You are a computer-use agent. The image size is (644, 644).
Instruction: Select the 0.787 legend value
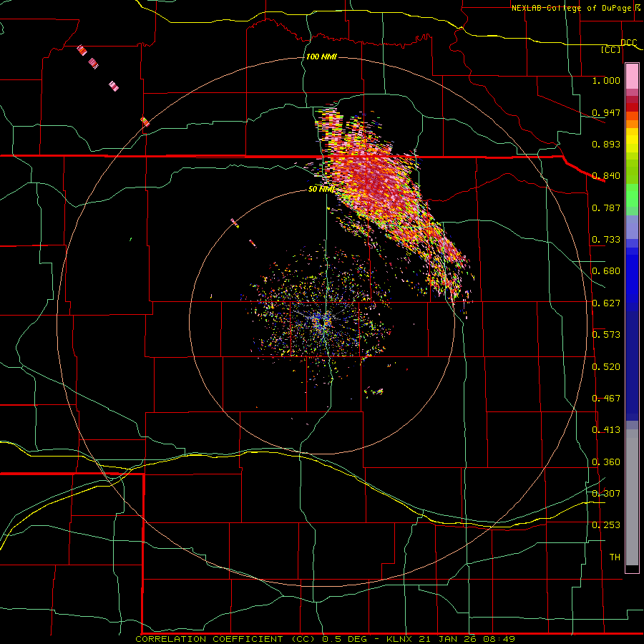[x=606, y=208]
